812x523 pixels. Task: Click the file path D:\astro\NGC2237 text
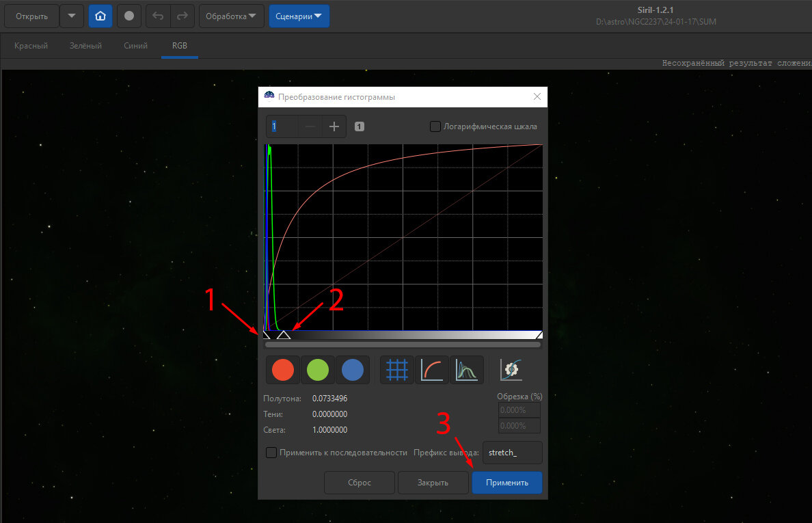point(656,22)
